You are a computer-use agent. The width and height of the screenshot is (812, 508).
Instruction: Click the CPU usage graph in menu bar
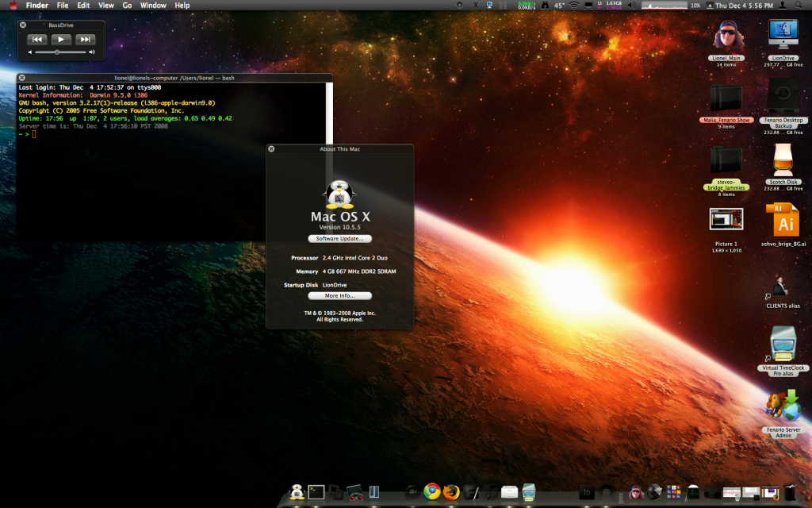665,6
